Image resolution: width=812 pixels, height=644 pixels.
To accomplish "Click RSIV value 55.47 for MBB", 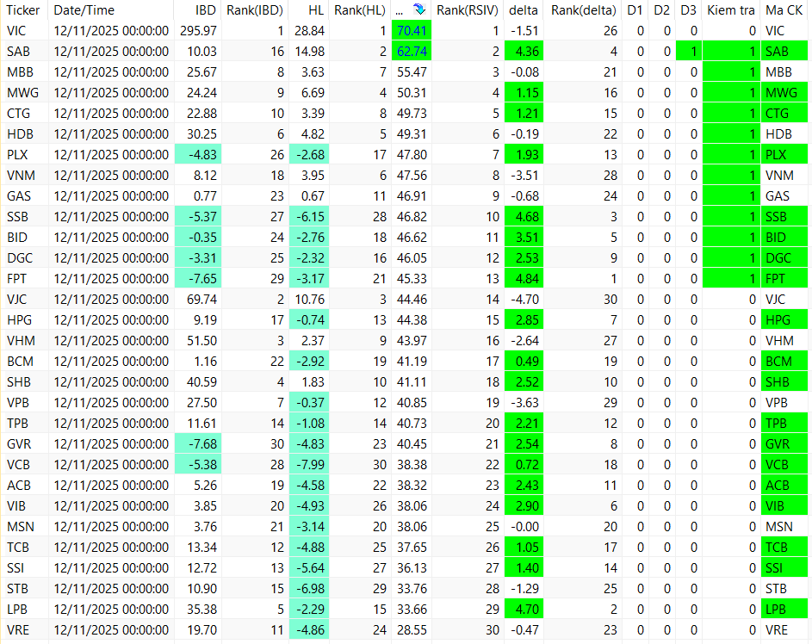I will [412, 72].
